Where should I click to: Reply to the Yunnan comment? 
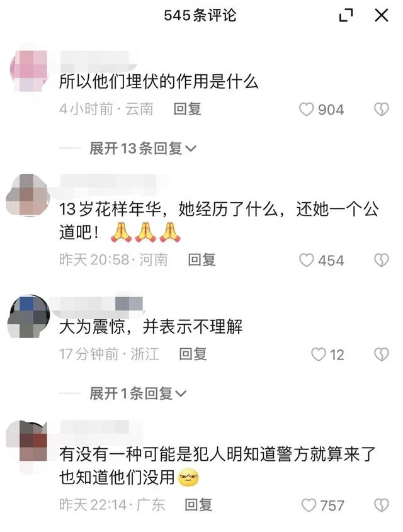[187, 110]
